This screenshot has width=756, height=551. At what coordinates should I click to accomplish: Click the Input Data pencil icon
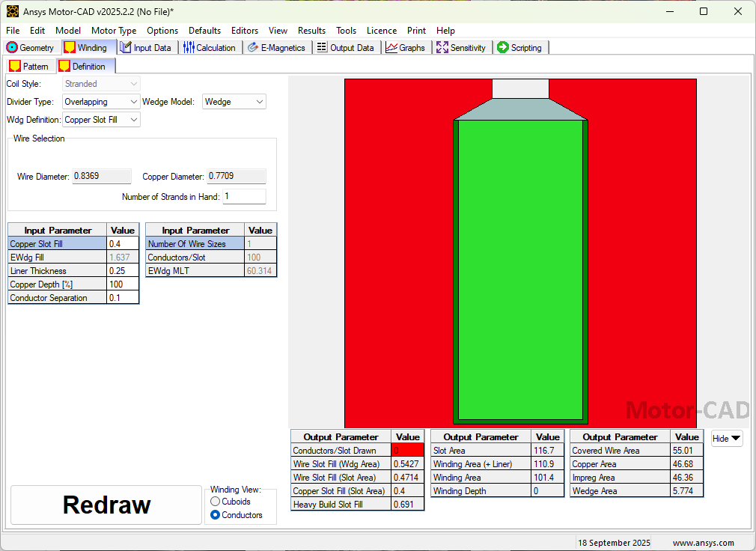tap(126, 48)
